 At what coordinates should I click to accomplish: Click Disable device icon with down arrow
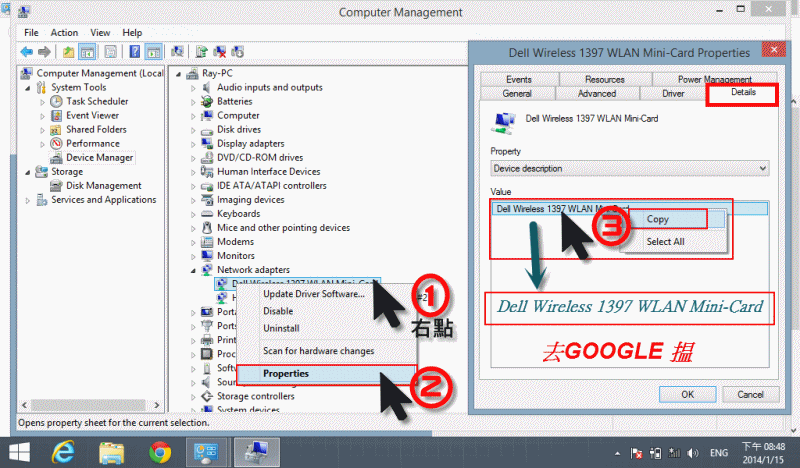point(238,52)
